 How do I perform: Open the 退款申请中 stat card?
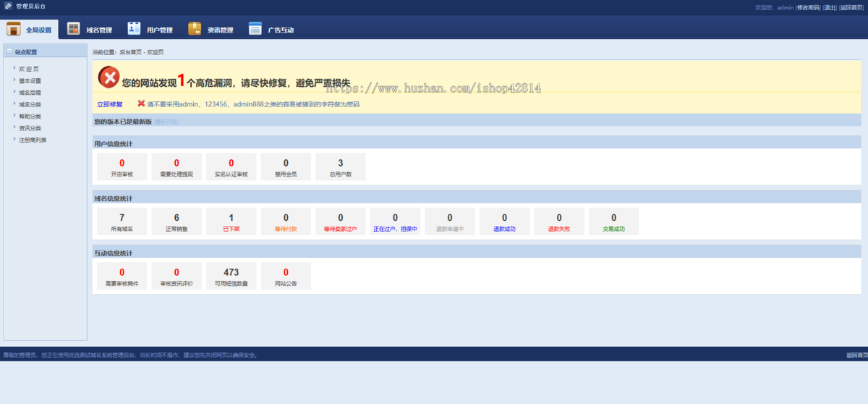(450, 222)
